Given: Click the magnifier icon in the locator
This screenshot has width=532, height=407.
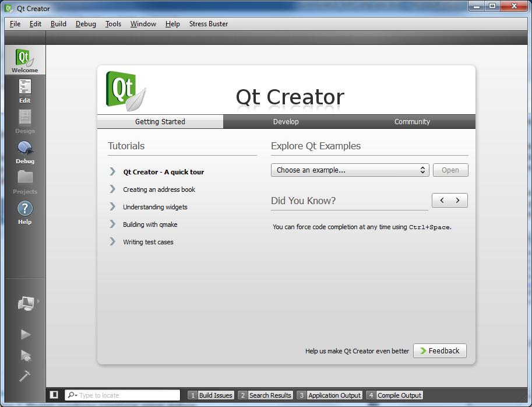Looking at the screenshot, I should coord(72,395).
